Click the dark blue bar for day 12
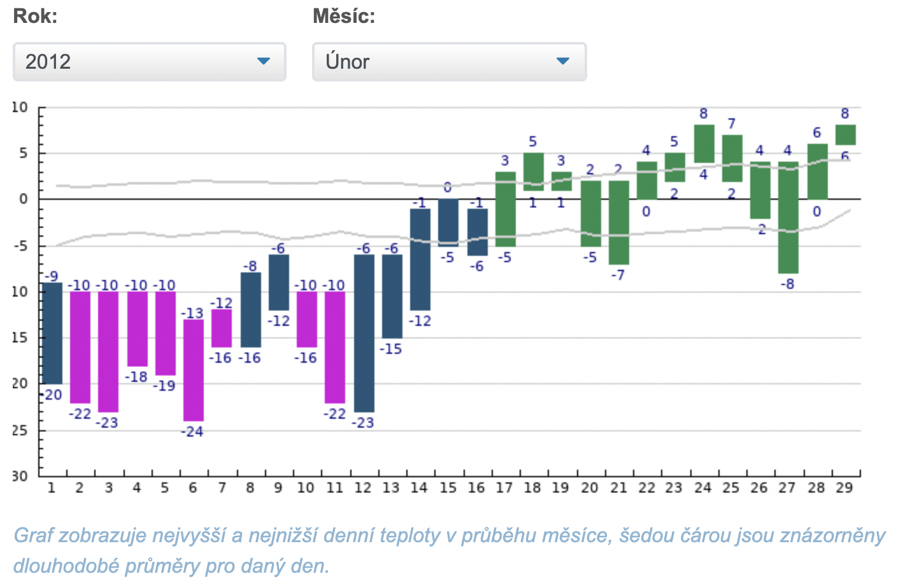 pos(364,333)
